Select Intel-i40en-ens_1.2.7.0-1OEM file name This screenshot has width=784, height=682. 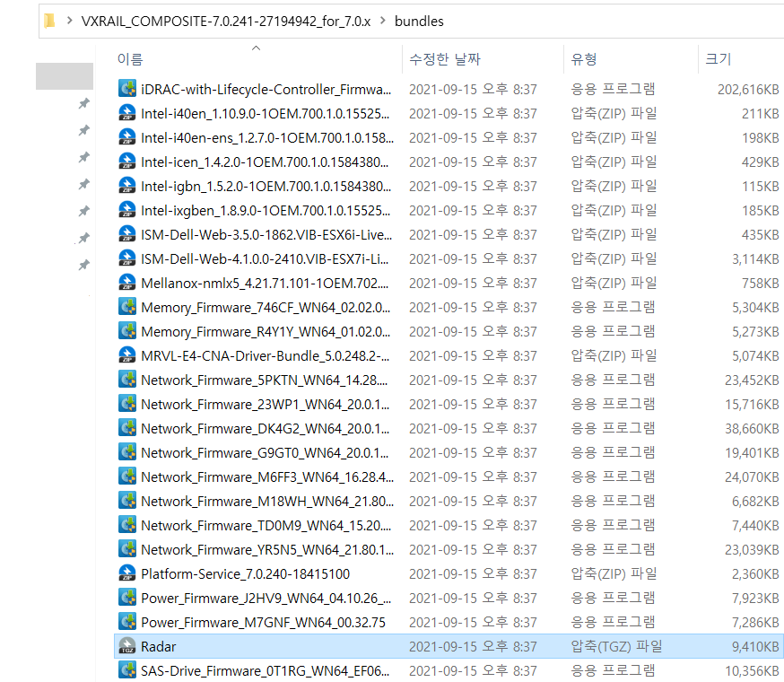(x=267, y=137)
